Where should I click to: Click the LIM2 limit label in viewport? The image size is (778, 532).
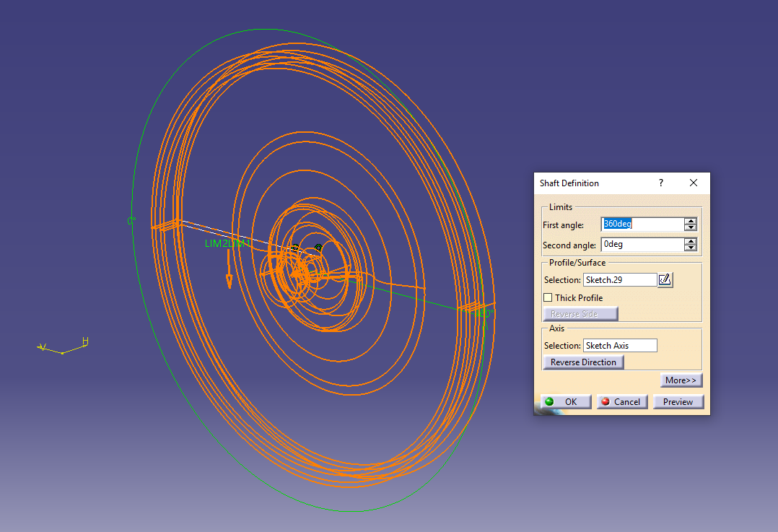tap(217, 244)
